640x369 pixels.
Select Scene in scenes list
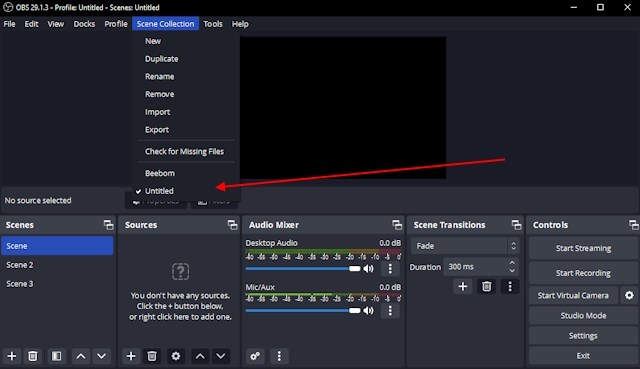(x=57, y=246)
